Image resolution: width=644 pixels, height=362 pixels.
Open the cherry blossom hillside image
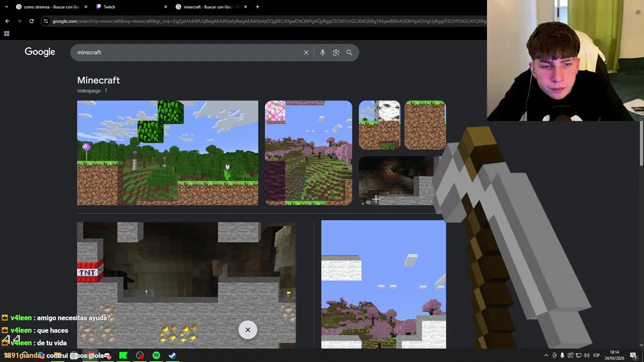[308, 153]
